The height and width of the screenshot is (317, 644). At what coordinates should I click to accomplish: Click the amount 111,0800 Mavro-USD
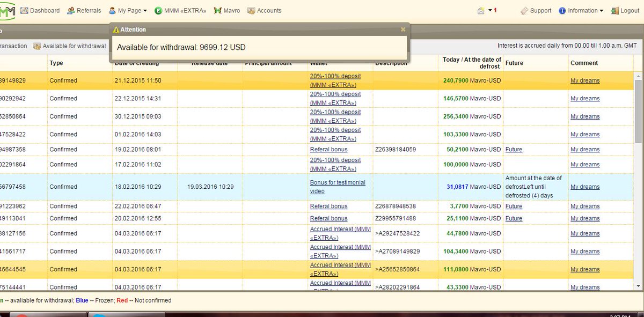(472, 270)
